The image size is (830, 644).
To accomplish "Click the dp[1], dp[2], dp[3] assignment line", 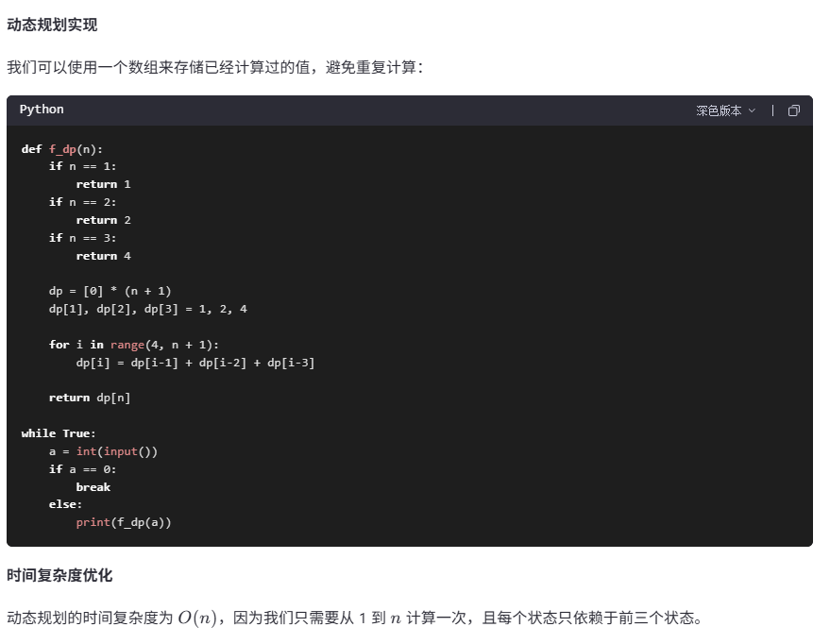I will pyautogui.click(x=147, y=309).
